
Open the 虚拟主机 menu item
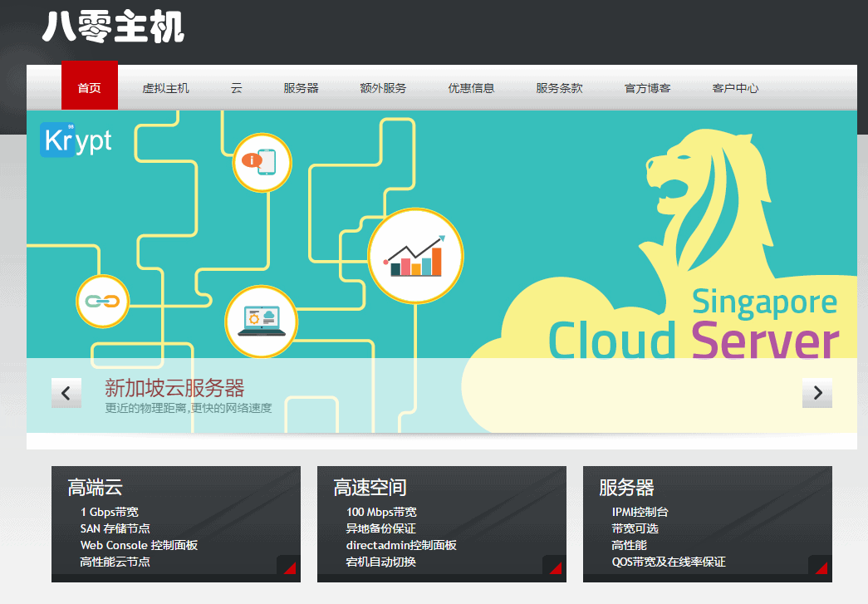tap(165, 88)
